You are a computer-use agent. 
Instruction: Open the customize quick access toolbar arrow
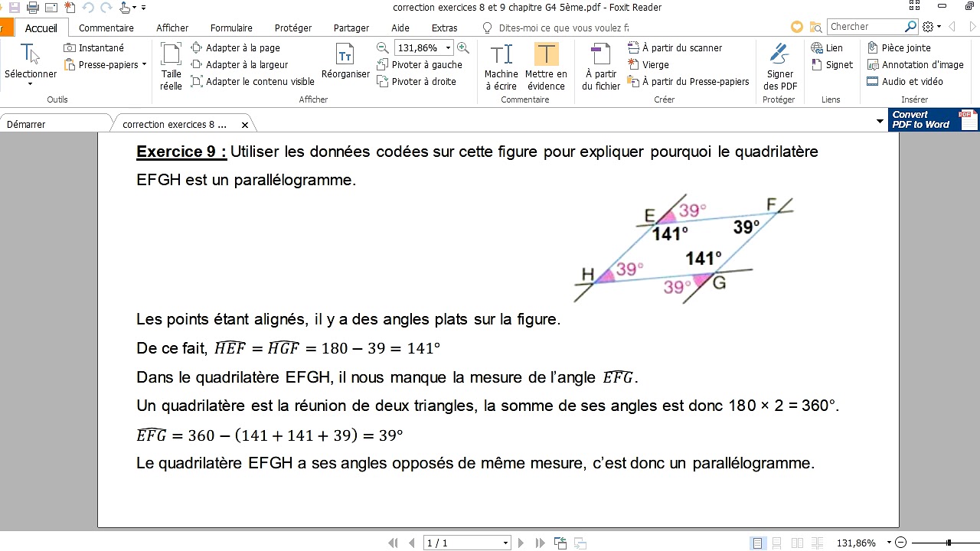[143, 8]
